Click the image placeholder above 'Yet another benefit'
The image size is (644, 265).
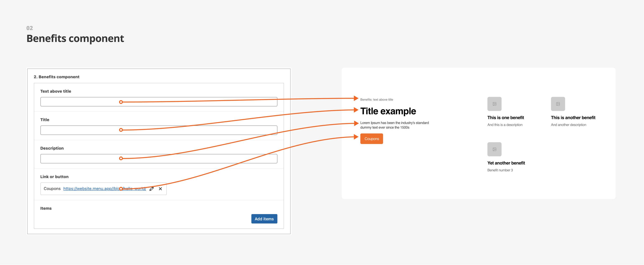click(x=494, y=149)
